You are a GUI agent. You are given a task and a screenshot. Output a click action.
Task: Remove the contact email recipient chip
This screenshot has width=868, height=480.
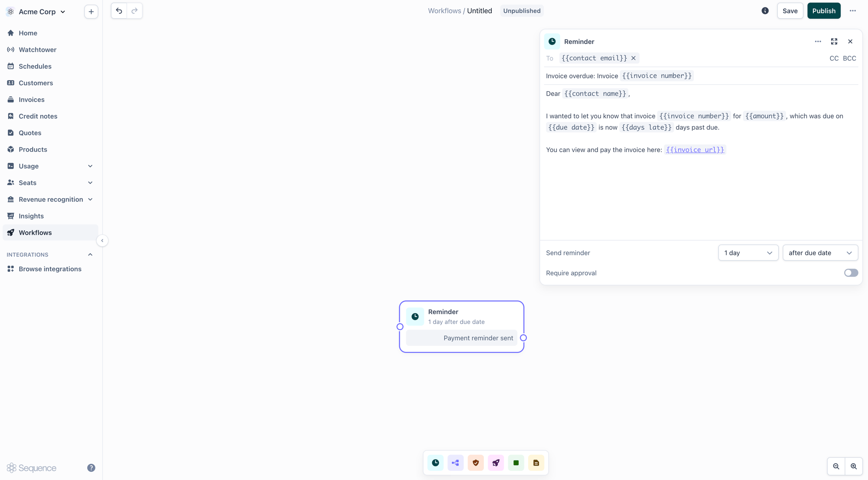point(634,58)
